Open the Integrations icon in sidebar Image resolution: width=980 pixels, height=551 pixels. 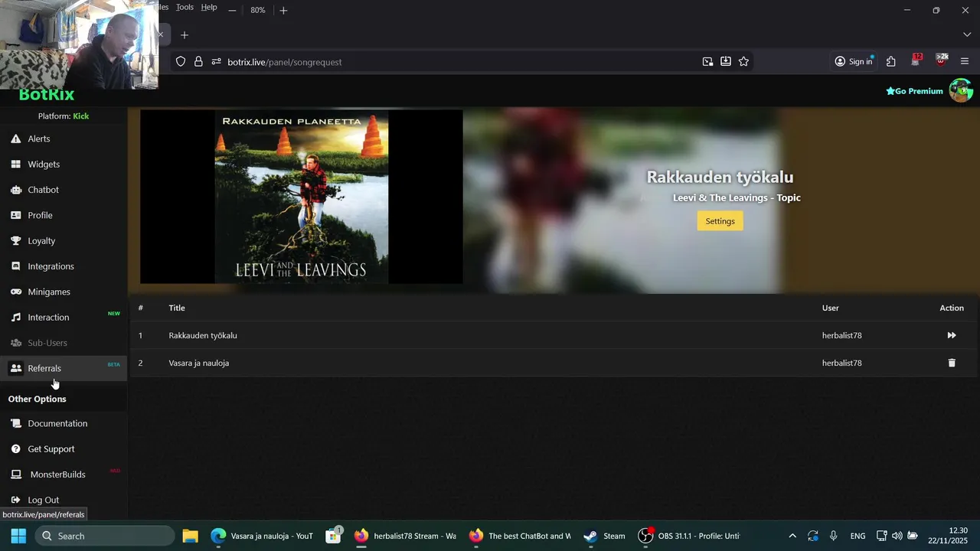[15, 266]
